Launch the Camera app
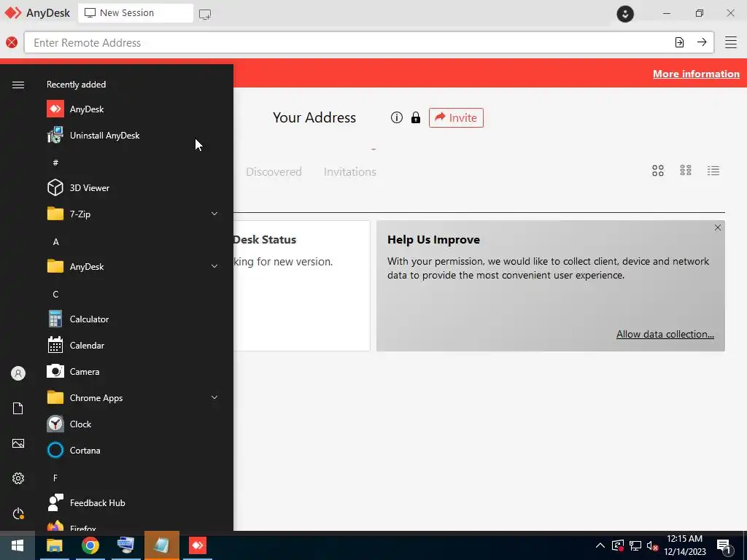 [x=133, y=371]
